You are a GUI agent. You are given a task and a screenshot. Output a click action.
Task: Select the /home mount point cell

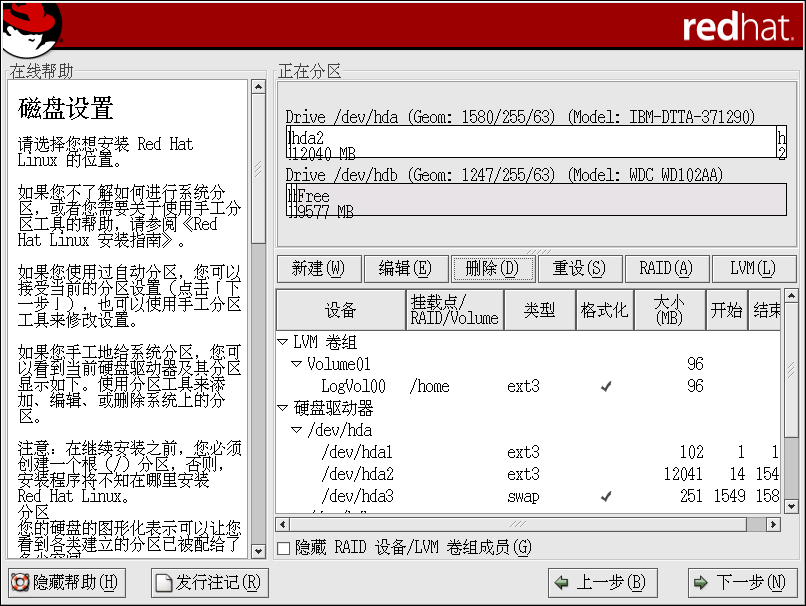click(x=429, y=386)
